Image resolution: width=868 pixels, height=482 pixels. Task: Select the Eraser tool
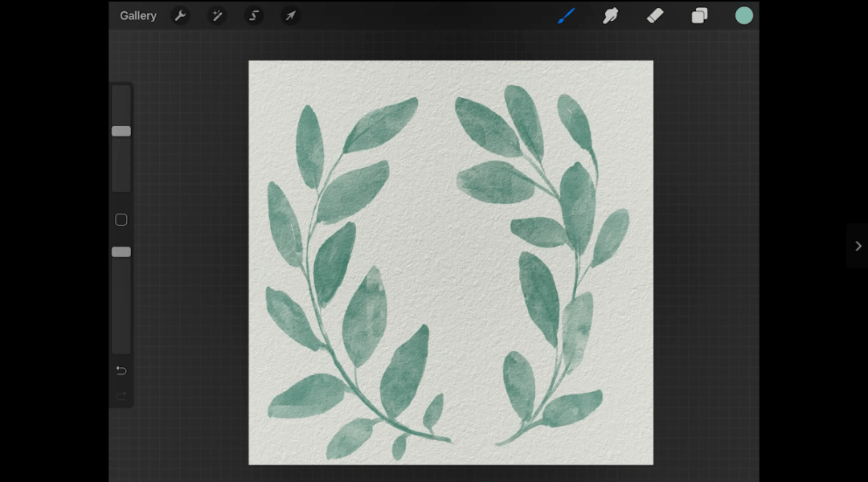pos(655,16)
